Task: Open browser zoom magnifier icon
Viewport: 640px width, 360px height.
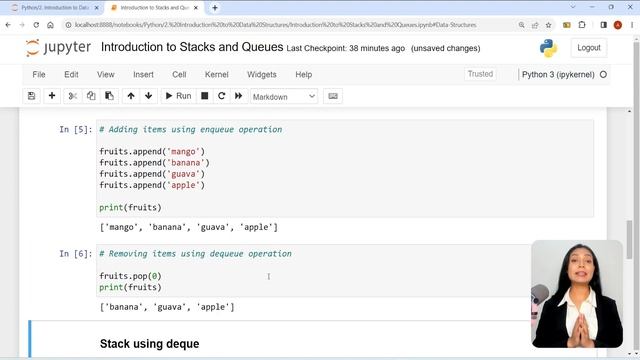Action: click(x=521, y=25)
